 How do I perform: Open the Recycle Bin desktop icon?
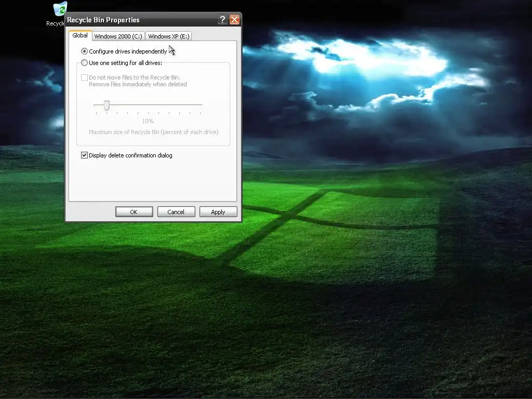point(60,9)
